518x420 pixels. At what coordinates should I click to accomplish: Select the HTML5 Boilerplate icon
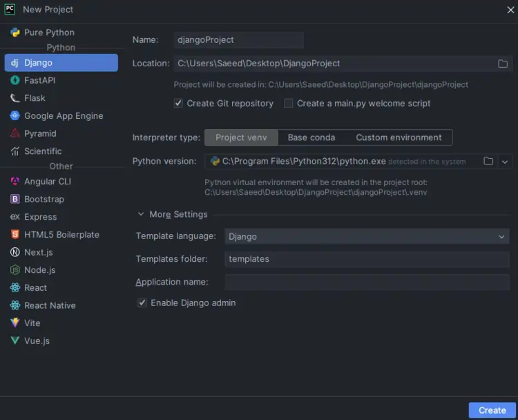pos(15,234)
